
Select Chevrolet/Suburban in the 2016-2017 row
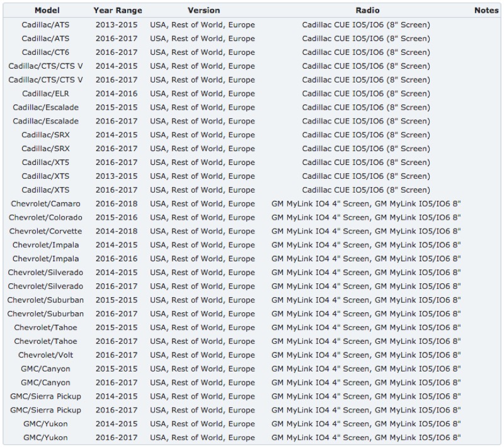tap(45, 314)
